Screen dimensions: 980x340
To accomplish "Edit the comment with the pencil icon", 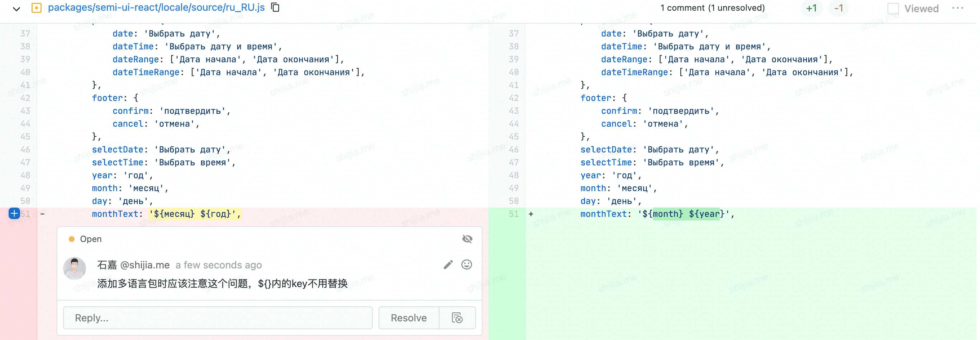I will pos(448,264).
